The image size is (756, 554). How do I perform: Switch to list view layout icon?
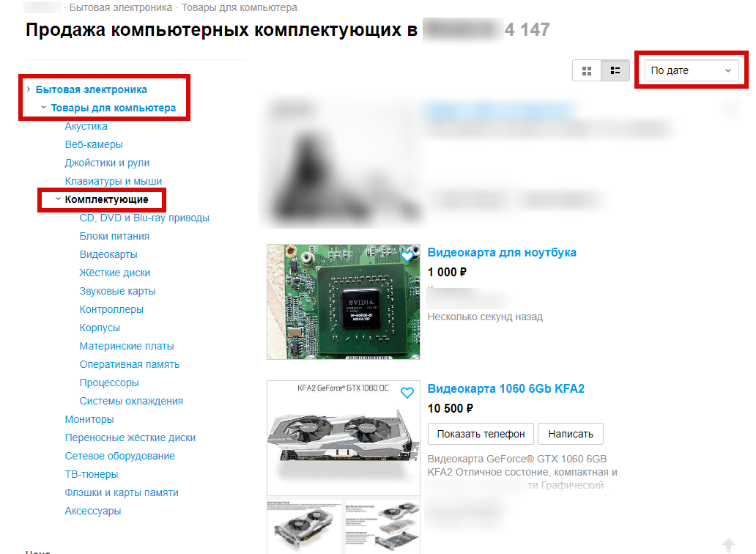pos(615,71)
